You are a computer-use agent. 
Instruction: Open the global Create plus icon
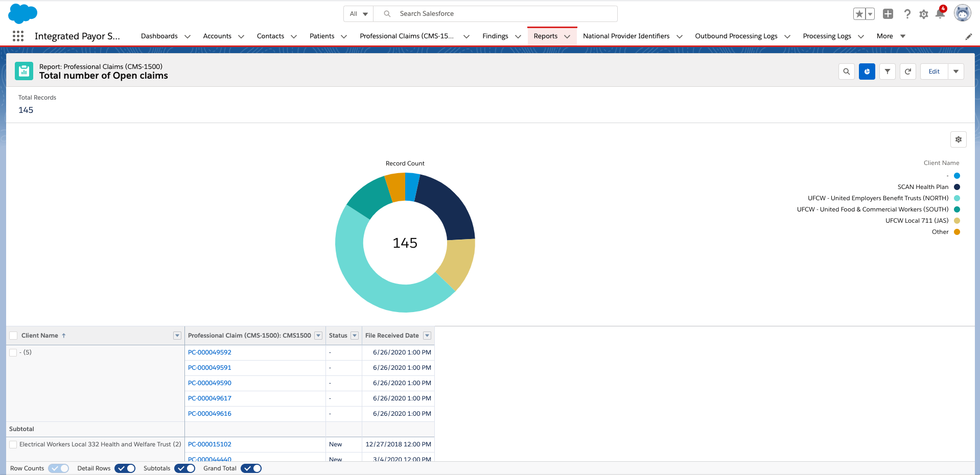tap(888, 14)
